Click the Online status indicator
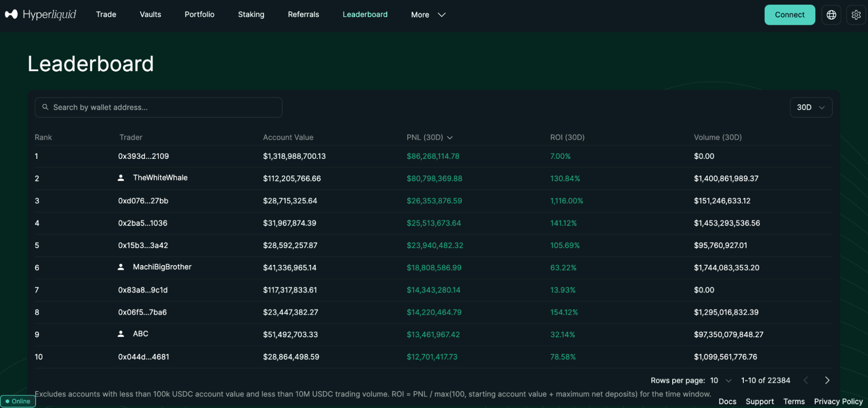The height and width of the screenshot is (408, 868). pos(18,401)
